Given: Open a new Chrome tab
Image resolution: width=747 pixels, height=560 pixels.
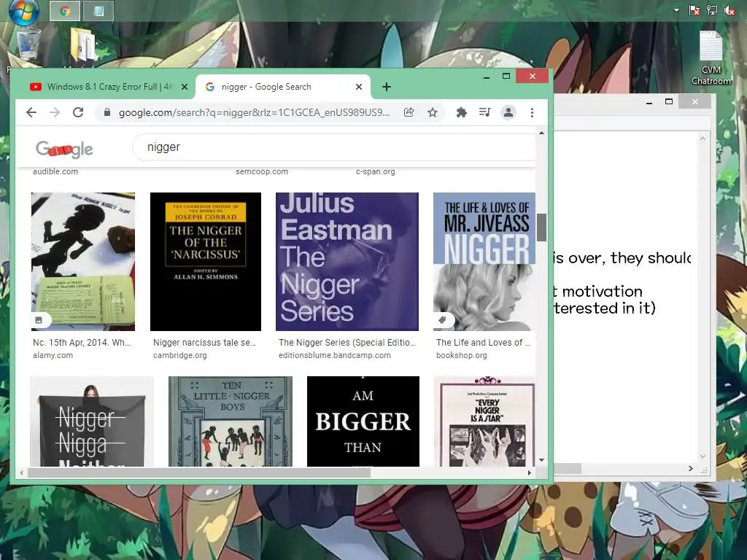Looking at the screenshot, I should click(387, 87).
